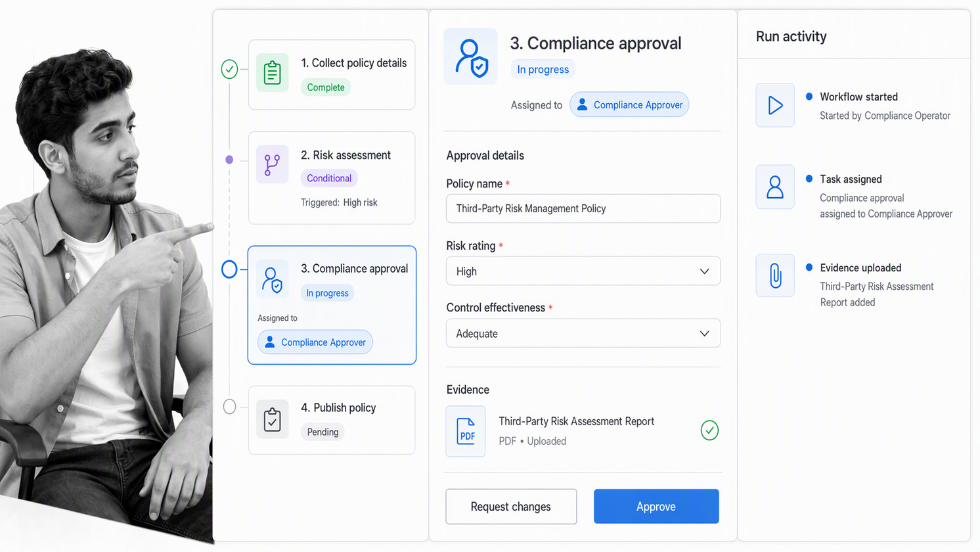The width and height of the screenshot is (980, 552).
Task: Select step 3 Compliance approval title in the step list
Action: (x=354, y=269)
